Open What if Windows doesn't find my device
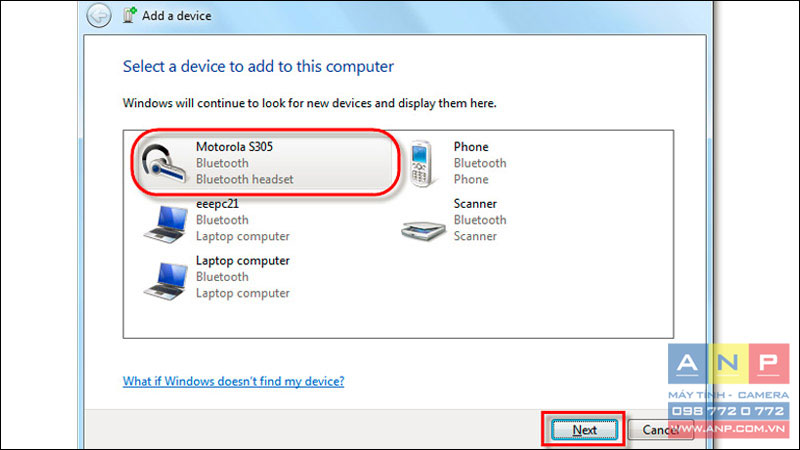Image resolution: width=800 pixels, height=450 pixels. point(233,381)
